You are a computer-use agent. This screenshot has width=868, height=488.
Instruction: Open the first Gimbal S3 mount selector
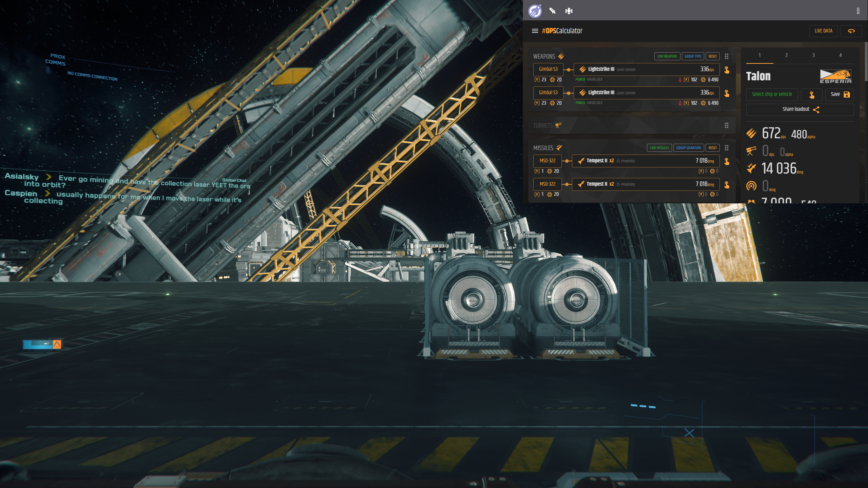(548, 69)
